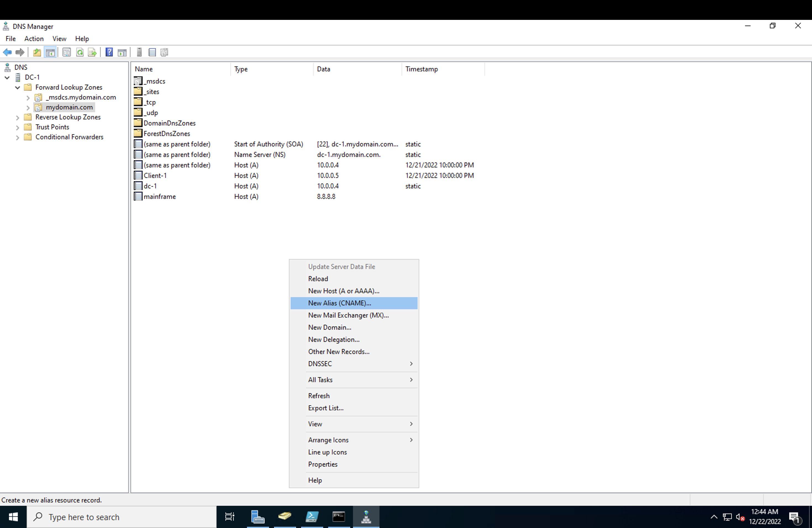Screen dimensions: 812x528
Task: Open PowerShell from the taskbar
Action: tap(312, 517)
